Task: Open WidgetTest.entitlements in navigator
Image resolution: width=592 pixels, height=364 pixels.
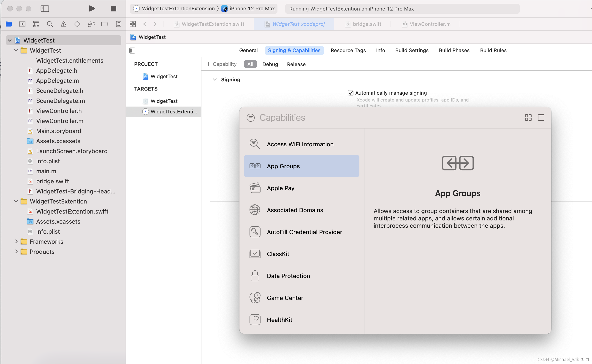Action: pyautogui.click(x=70, y=60)
